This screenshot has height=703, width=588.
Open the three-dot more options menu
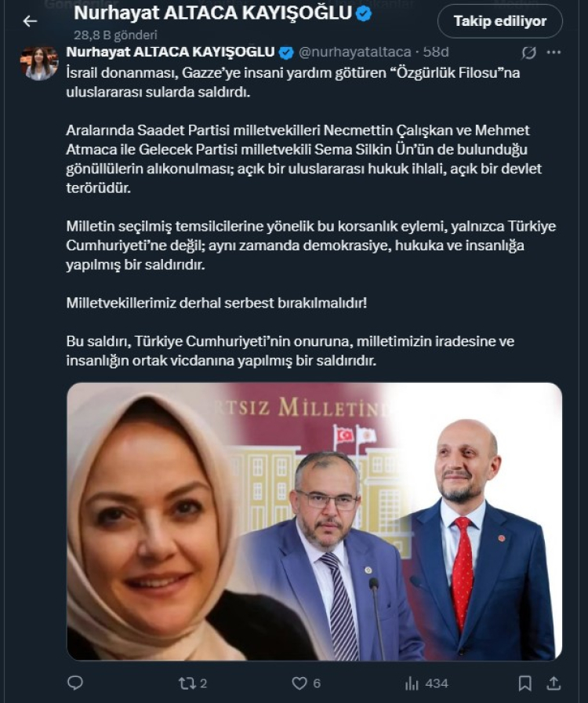(554, 53)
